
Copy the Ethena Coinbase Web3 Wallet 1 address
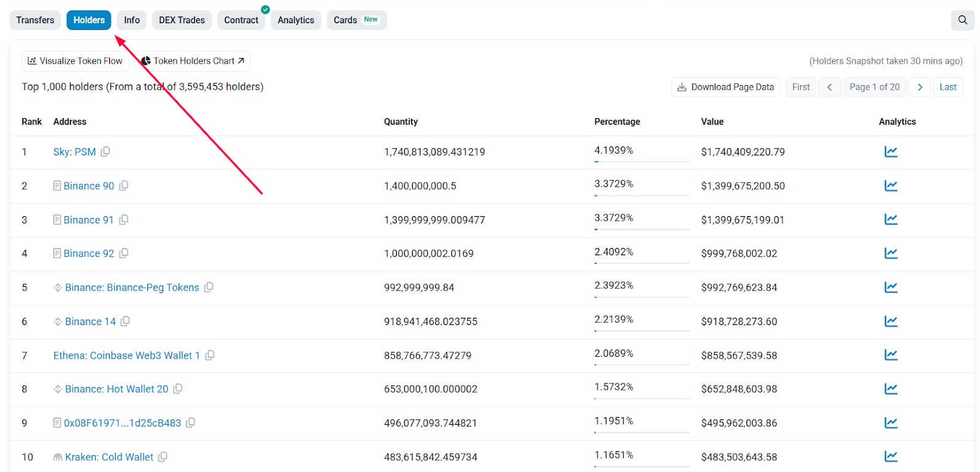209,355
